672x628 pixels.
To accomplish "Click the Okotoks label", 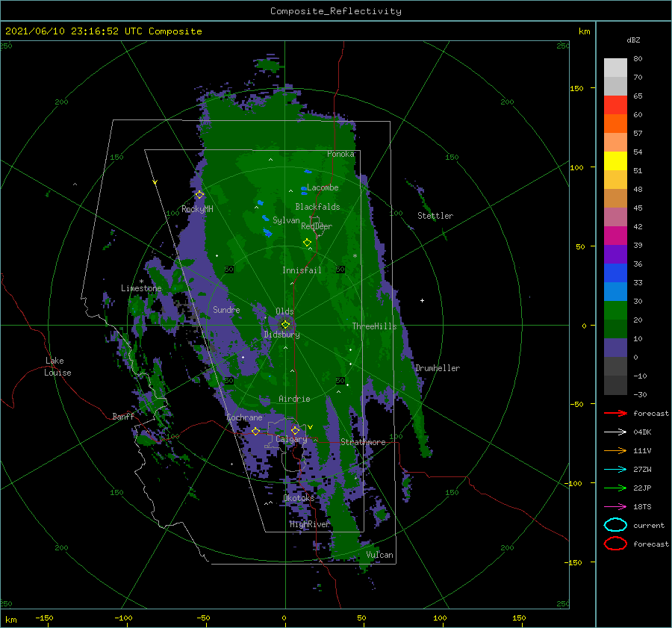I will [299, 498].
